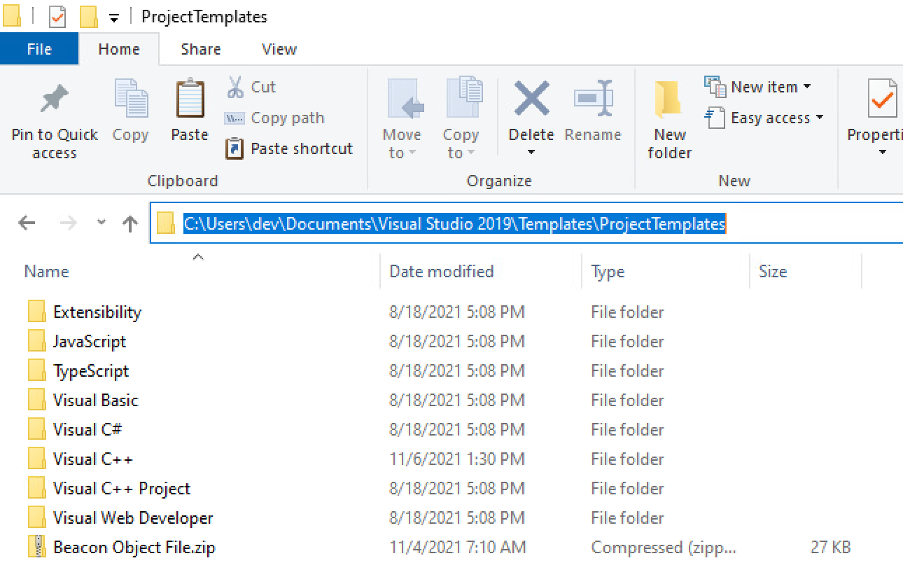Viewport: 904px width, 578px height.
Task: Click the Easy access ribbon item
Action: click(763, 118)
